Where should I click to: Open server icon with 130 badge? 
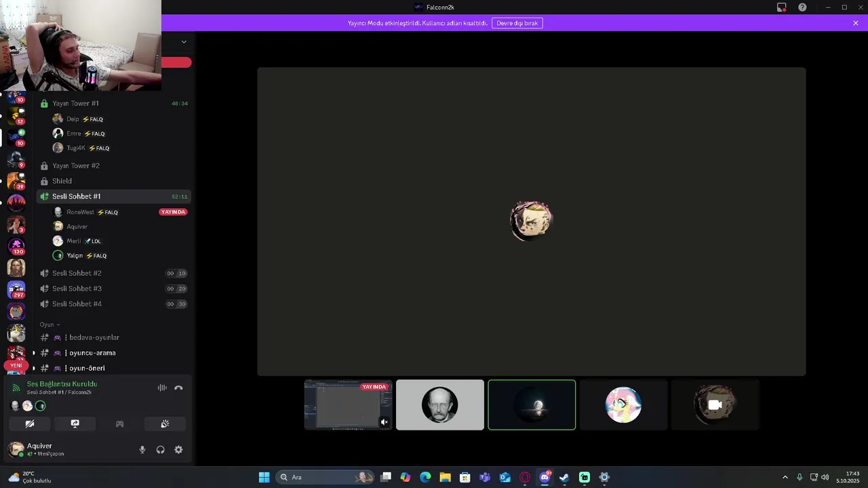16,246
